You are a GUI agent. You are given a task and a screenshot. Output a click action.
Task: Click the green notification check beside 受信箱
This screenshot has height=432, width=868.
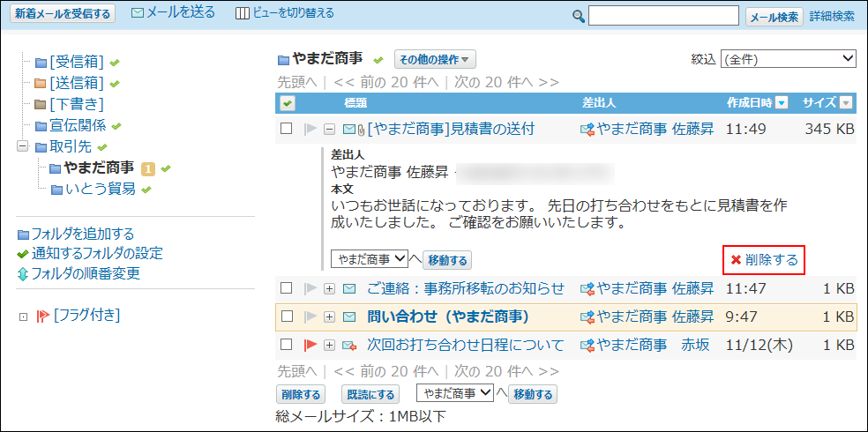point(115,62)
